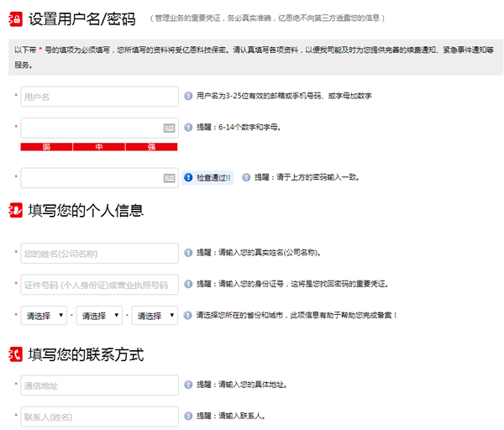
Task: Click the 用户名为3-25位有效的邮箱或手机号码 hint text
Action: tap(284, 96)
